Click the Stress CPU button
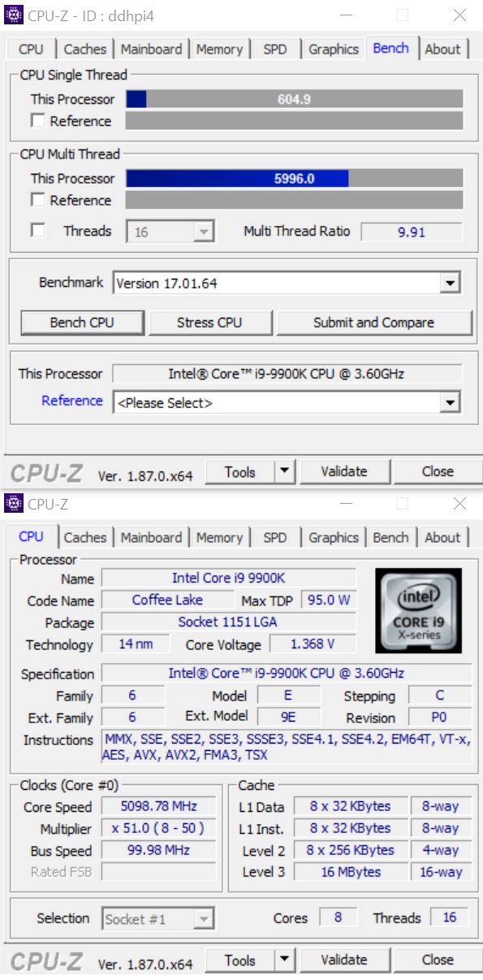The height and width of the screenshot is (980, 483). pyautogui.click(x=209, y=323)
